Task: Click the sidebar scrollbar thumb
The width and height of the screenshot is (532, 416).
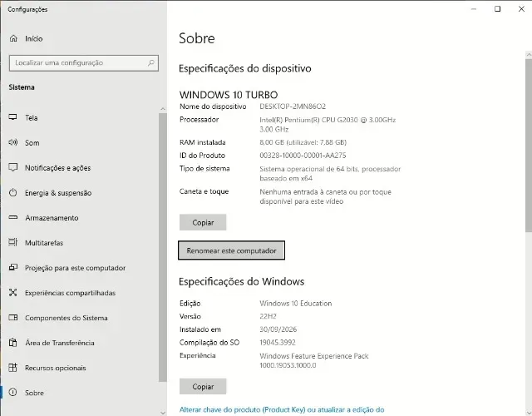Action: pyautogui.click(x=163, y=247)
